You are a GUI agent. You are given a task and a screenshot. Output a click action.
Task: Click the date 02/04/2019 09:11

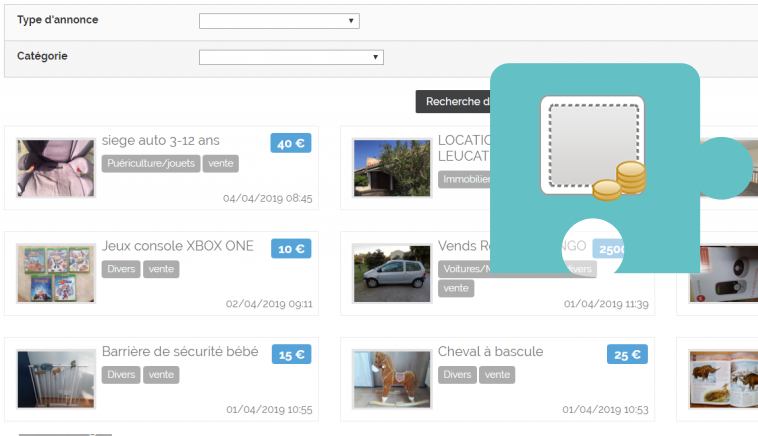(x=269, y=304)
